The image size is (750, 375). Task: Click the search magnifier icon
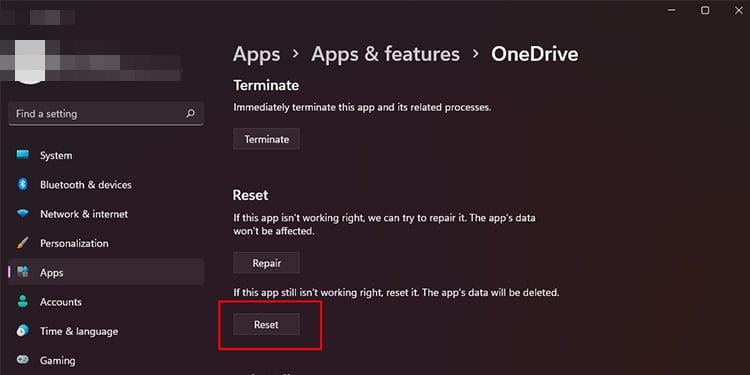190,114
